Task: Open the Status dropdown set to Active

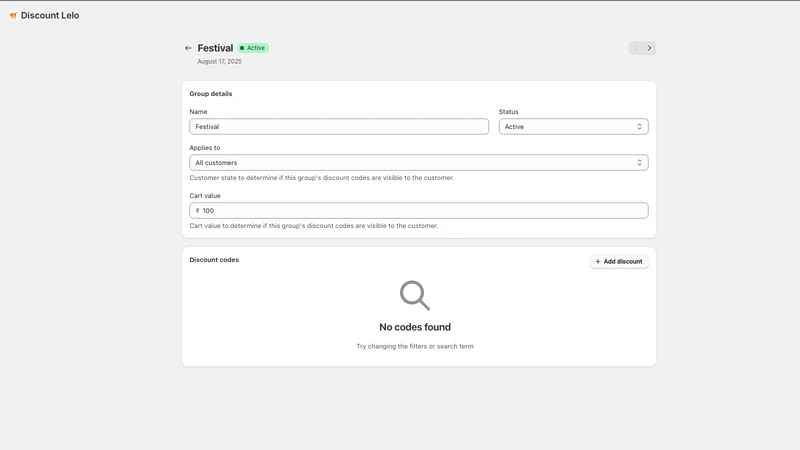Action: pyautogui.click(x=573, y=127)
